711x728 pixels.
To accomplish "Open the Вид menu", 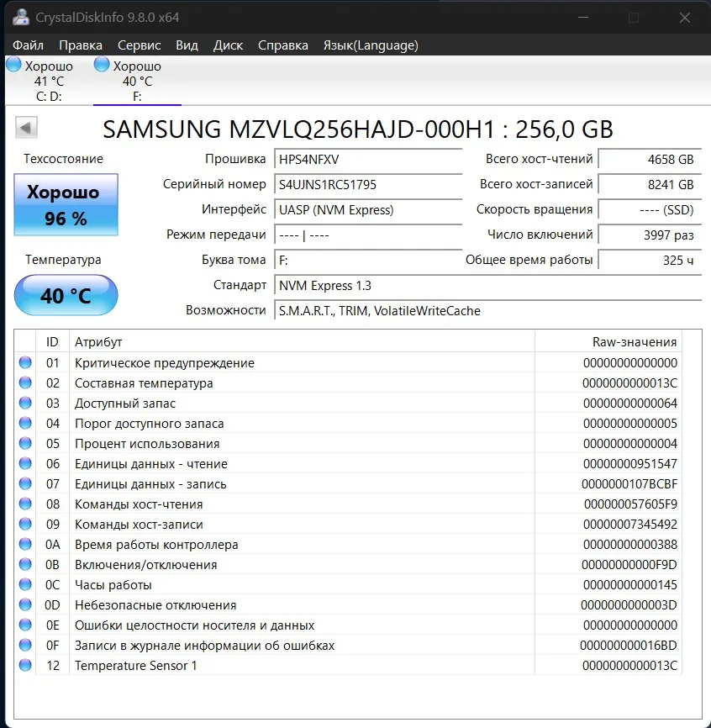I will (x=187, y=45).
